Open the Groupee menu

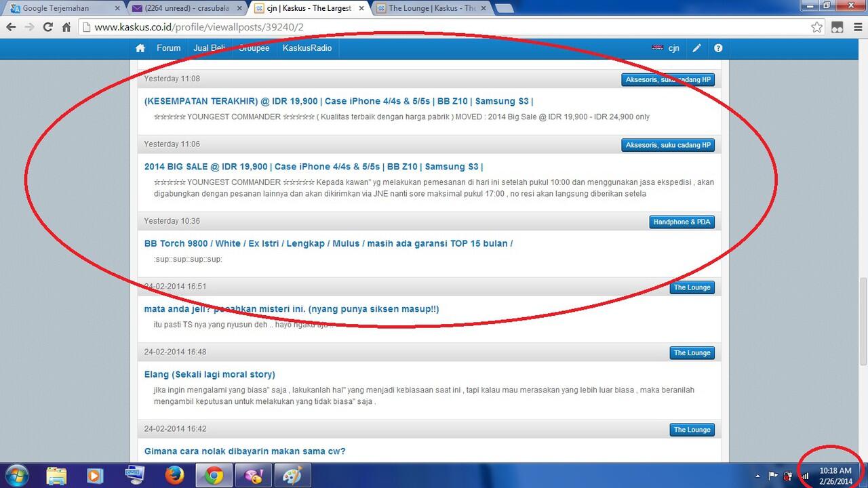point(254,48)
